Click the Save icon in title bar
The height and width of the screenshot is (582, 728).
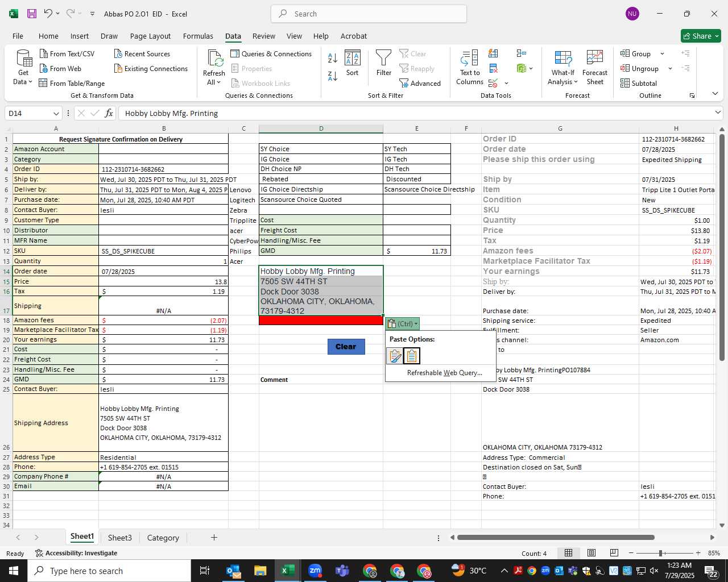[x=31, y=14]
